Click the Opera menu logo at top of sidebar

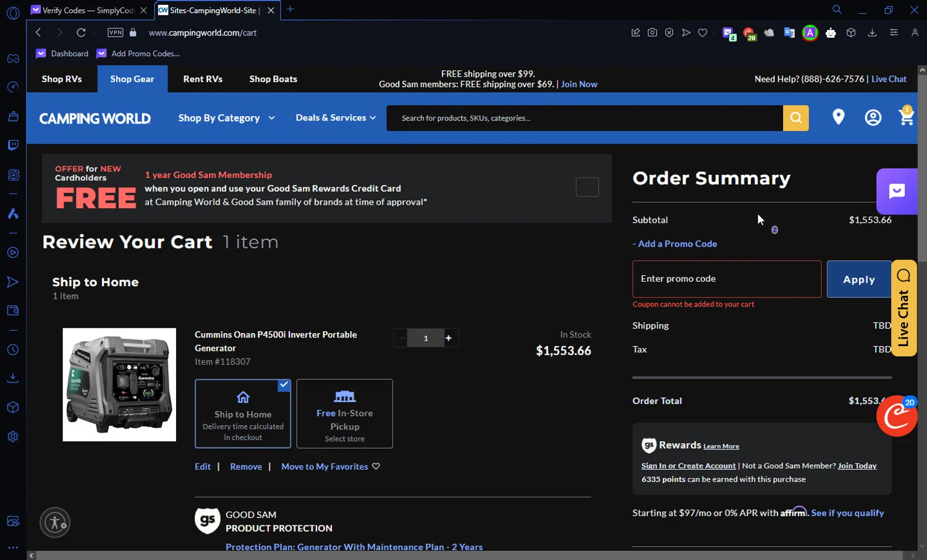pos(13,13)
